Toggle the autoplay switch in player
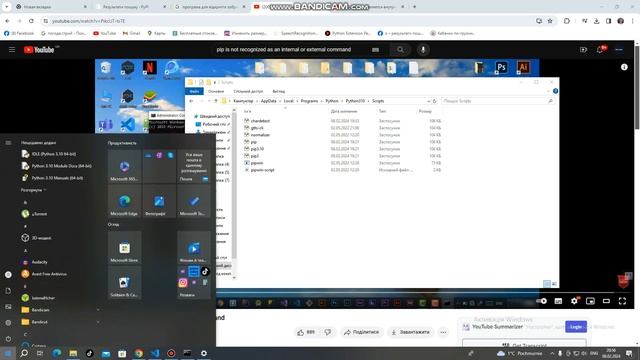 (x=541, y=301)
